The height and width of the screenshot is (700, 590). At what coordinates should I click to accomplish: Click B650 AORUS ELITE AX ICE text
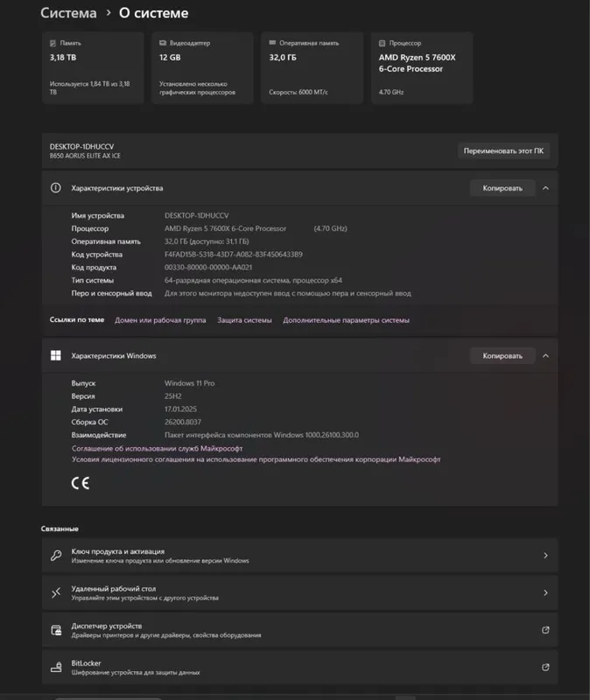tap(85, 156)
